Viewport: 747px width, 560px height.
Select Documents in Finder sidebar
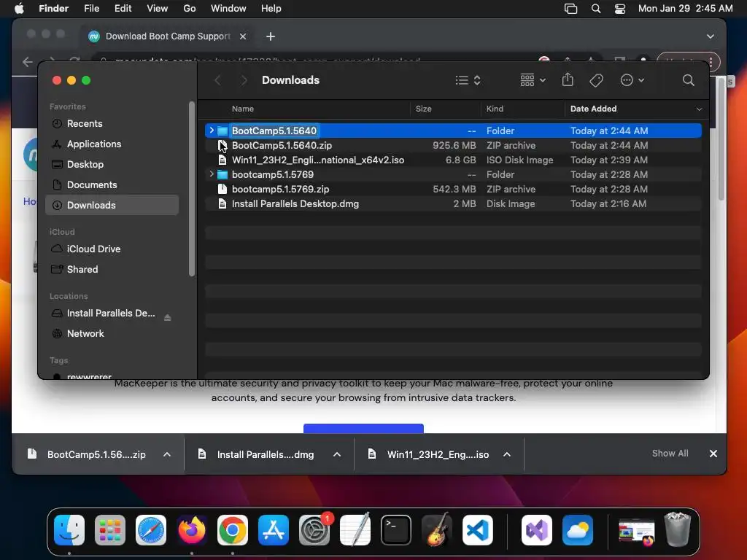coord(112,184)
